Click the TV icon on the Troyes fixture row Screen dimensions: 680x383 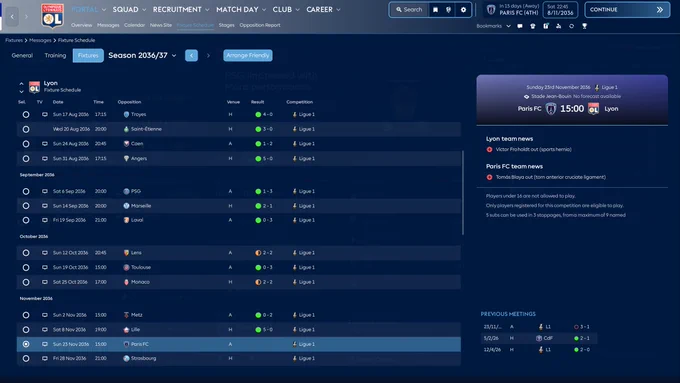click(45, 115)
